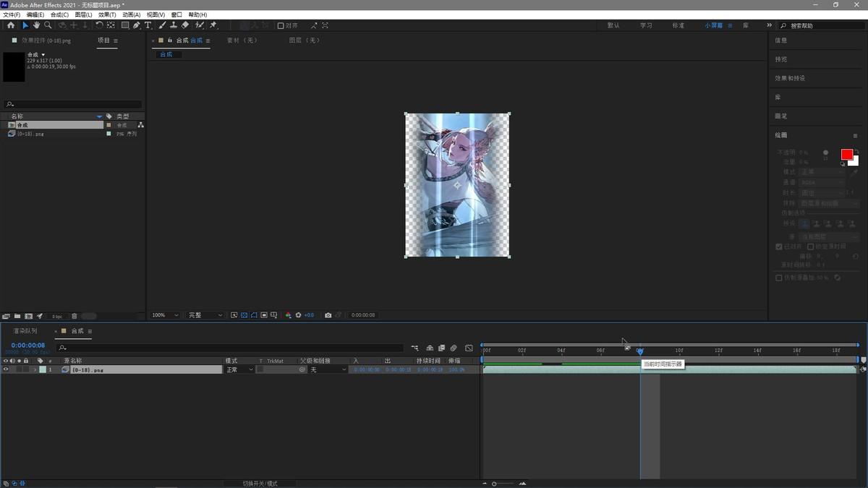The width and height of the screenshot is (868, 488).
Task: Switch to the 渲染队列 tab
Action: 25,331
